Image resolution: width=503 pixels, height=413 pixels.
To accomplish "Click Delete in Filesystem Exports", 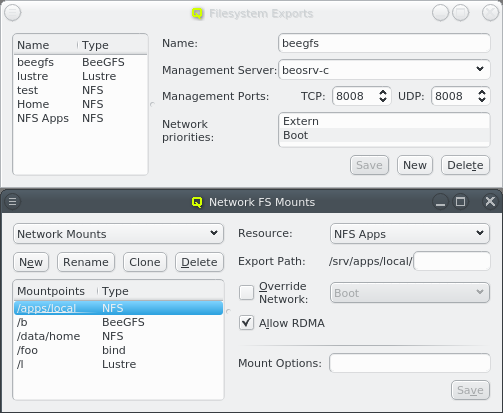I will coord(465,165).
